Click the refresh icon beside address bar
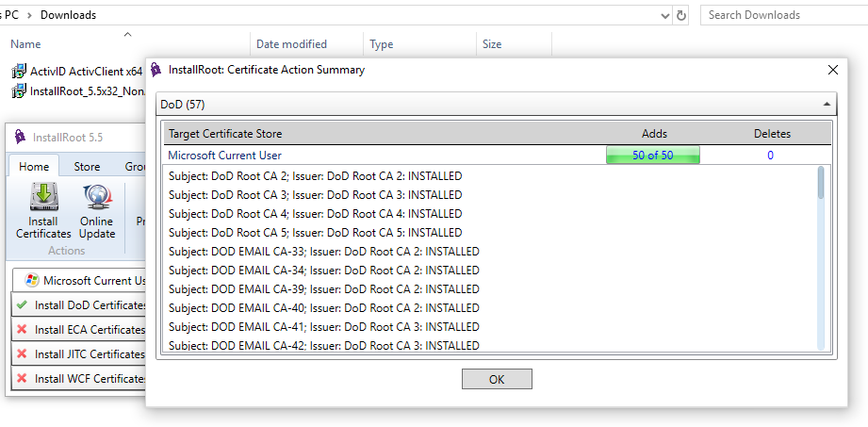The width and height of the screenshot is (868, 427). click(681, 15)
